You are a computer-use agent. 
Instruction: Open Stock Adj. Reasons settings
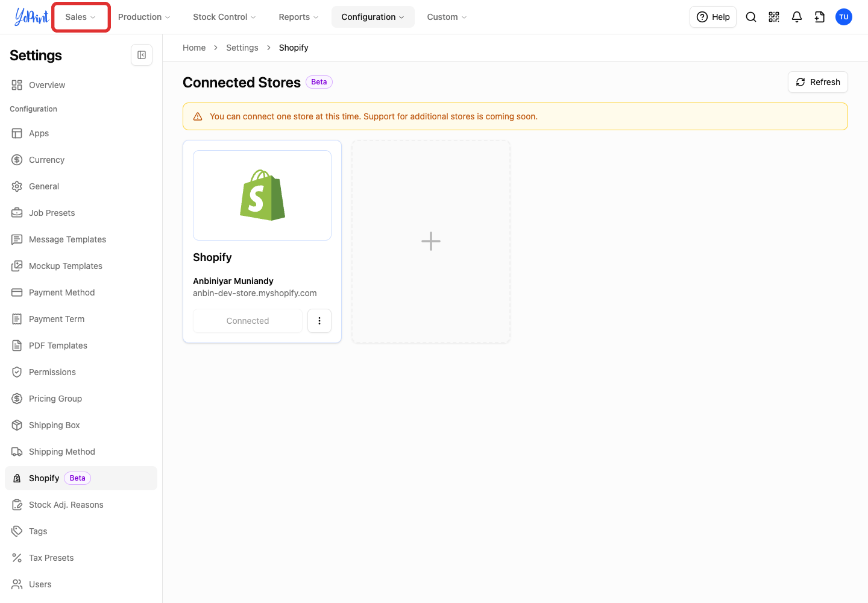coord(81,505)
